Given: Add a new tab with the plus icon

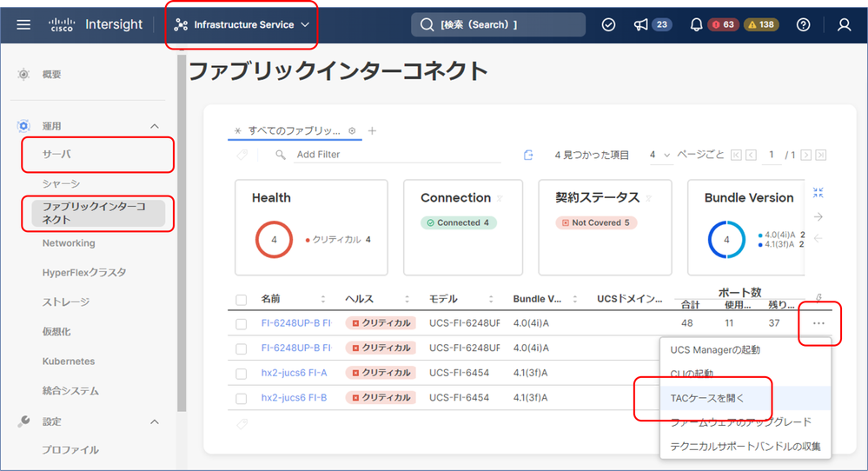Looking at the screenshot, I should 372,130.
